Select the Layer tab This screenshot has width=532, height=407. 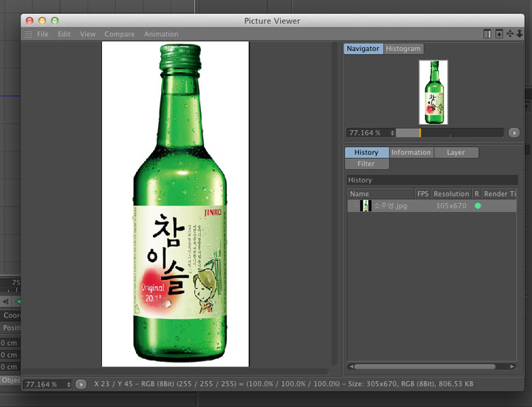455,152
